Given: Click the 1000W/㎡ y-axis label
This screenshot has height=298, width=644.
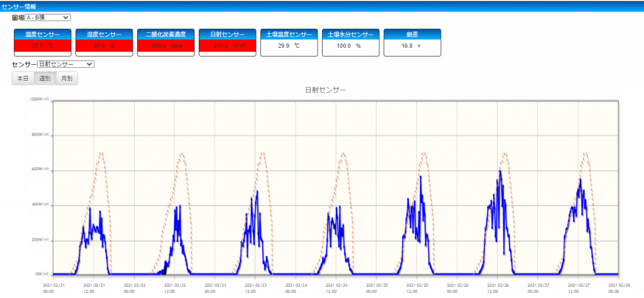Looking at the screenshot, I should coord(39,100).
